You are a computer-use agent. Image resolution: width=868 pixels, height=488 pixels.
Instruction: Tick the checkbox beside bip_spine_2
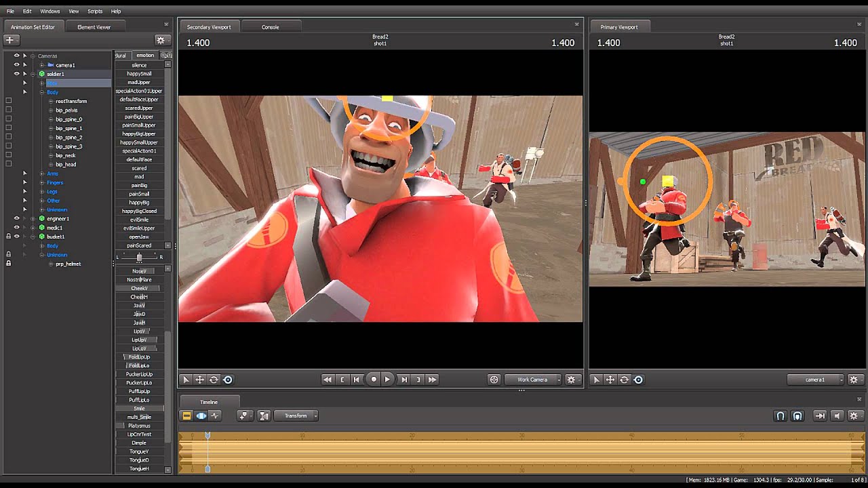[8, 137]
